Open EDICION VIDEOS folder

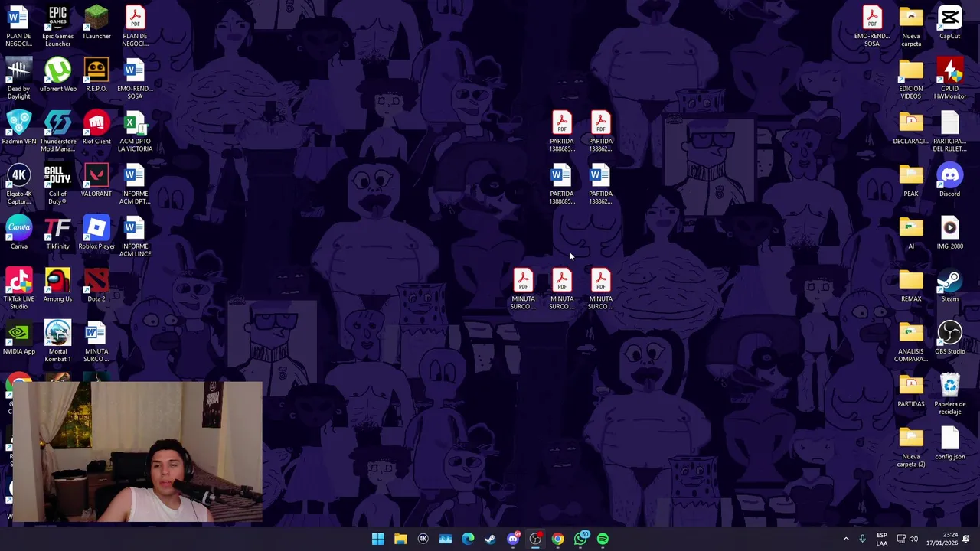click(911, 79)
